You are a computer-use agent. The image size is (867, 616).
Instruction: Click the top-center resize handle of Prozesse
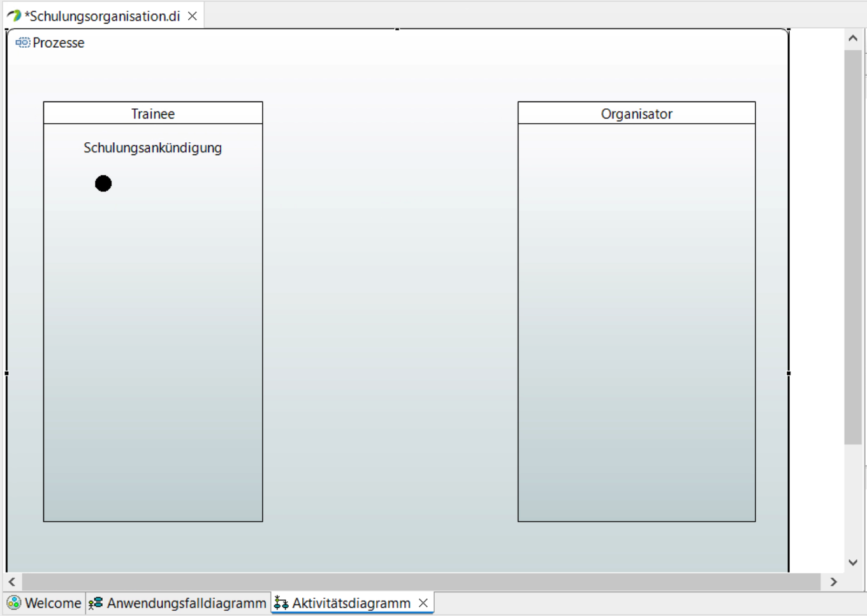tap(397, 29)
